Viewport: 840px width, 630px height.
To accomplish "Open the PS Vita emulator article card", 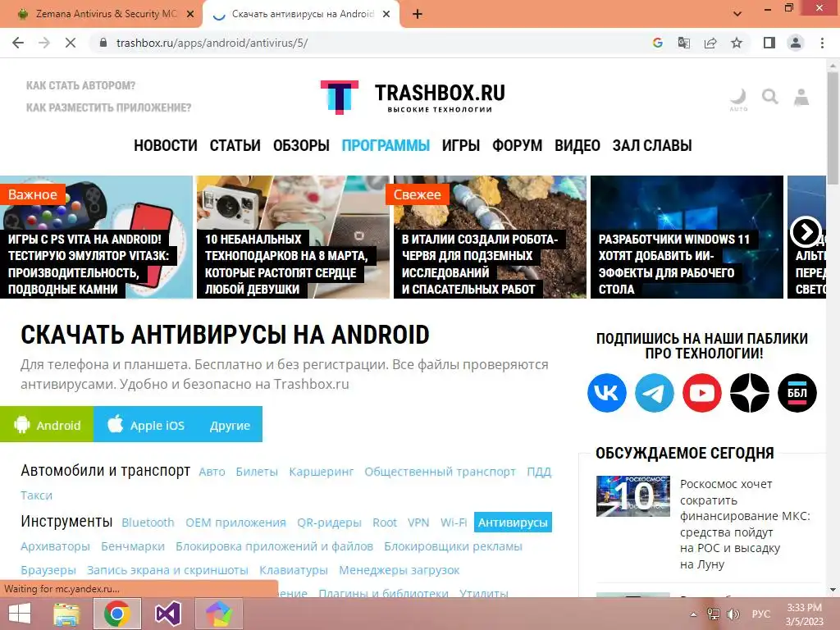I will 97,237.
